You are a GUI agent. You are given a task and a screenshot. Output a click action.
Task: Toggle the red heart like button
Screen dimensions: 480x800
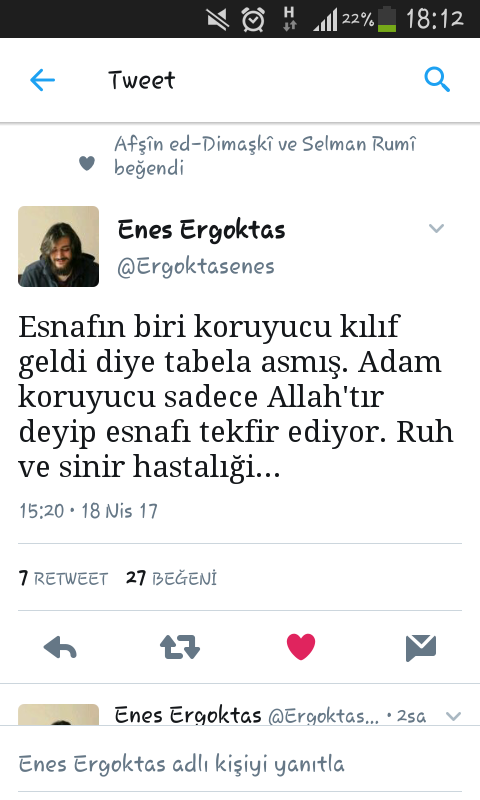click(301, 647)
